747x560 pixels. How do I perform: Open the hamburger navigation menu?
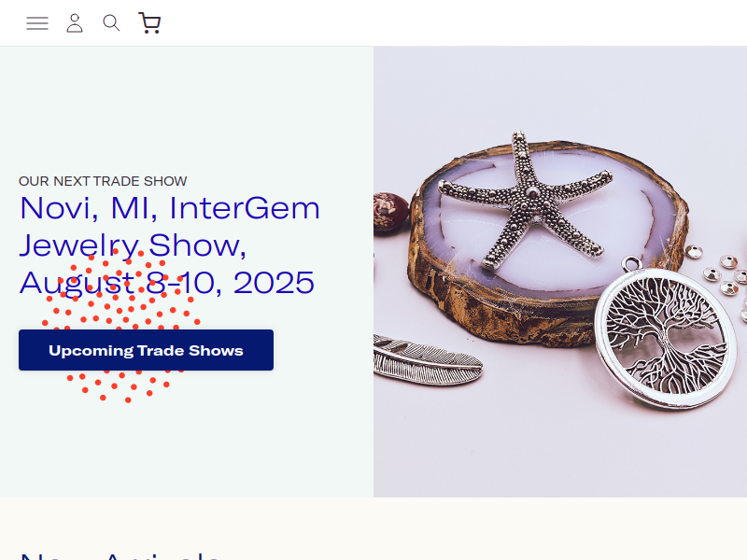pos(37,22)
